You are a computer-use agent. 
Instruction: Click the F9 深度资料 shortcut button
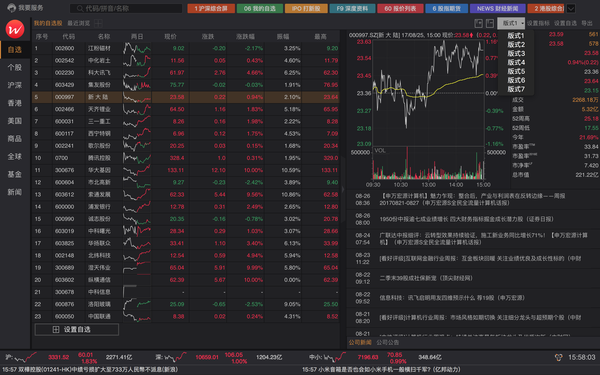352,8
